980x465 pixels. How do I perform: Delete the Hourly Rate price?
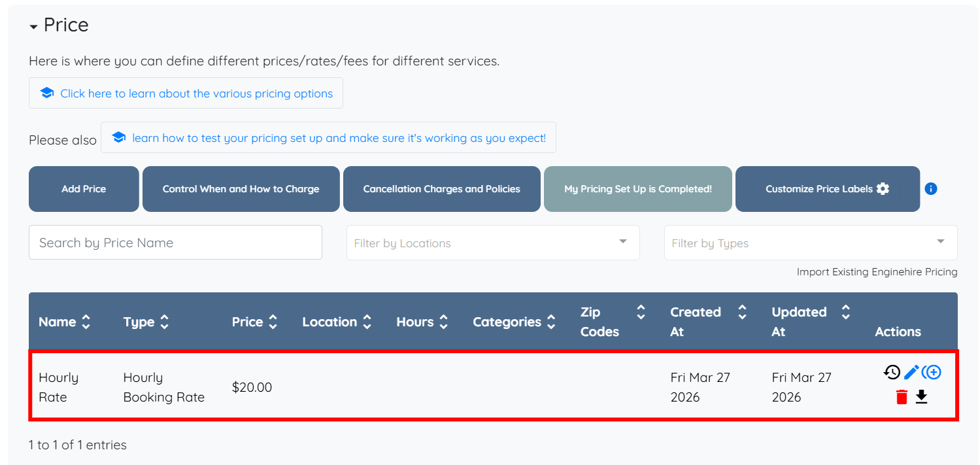902,397
